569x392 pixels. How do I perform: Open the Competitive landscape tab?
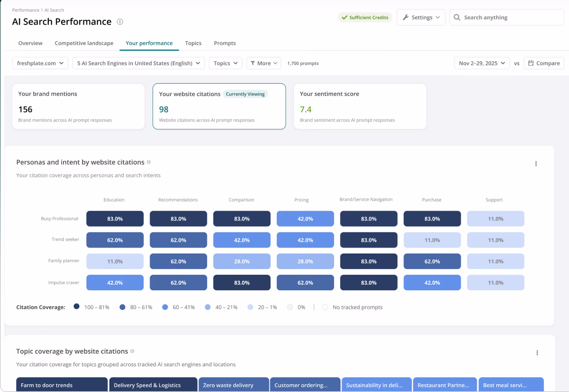pos(84,43)
